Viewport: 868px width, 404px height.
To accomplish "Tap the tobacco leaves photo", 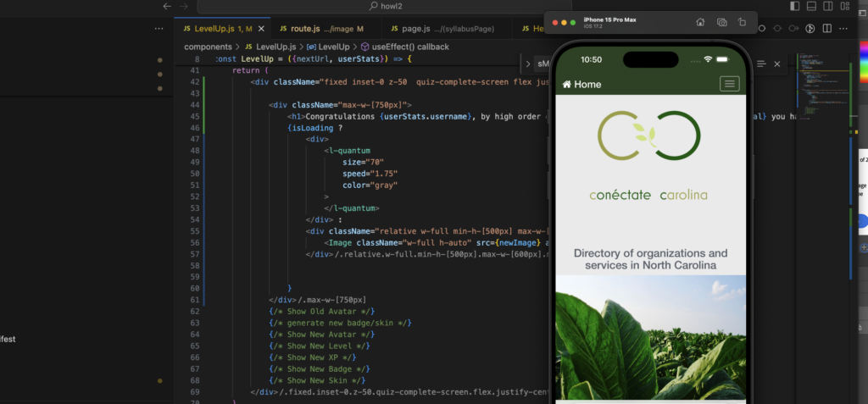I will point(650,338).
